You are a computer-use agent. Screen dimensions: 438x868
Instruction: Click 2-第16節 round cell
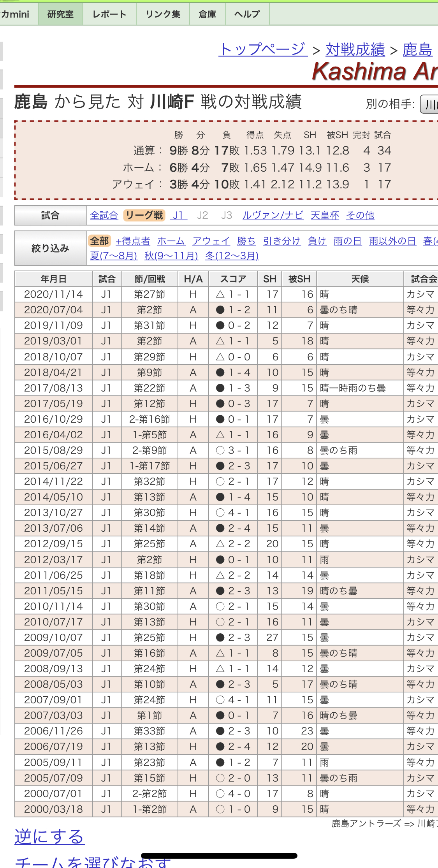(x=150, y=419)
